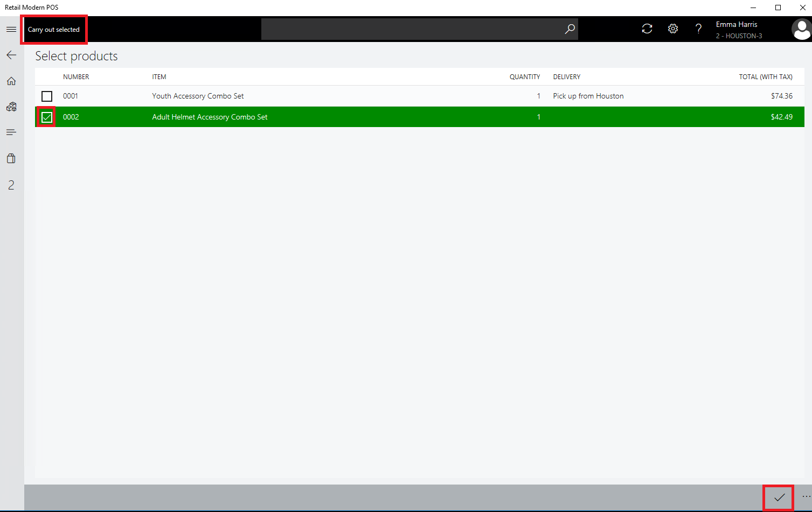Confirm selection with the checkmark button
This screenshot has width=812, height=512.
[779, 497]
